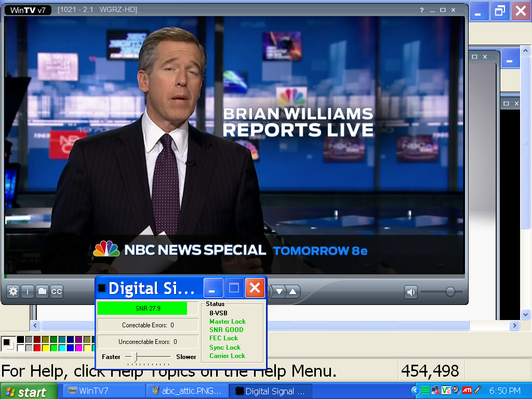Click disconnected network tray icon
Viewport: 532px width, 399px height.
pos(436,391)
